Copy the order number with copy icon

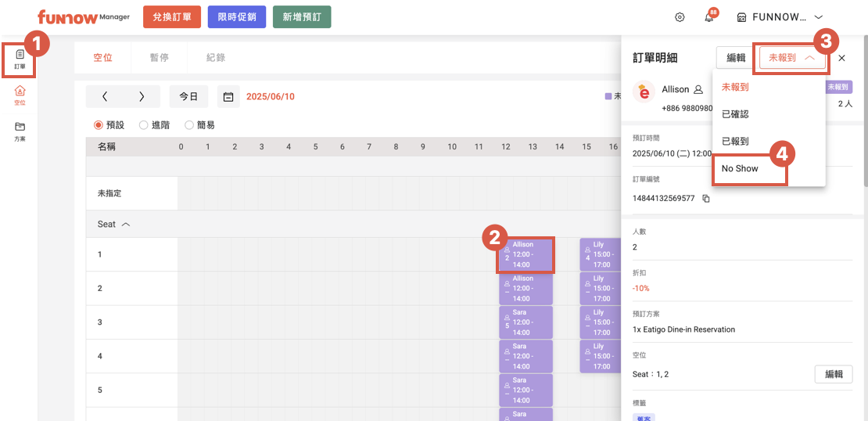pos(706,199)
